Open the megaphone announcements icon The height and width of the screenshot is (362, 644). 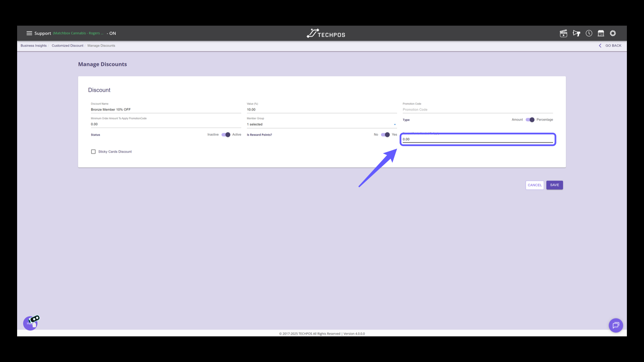pyautogui.click(x=576, y=33)
